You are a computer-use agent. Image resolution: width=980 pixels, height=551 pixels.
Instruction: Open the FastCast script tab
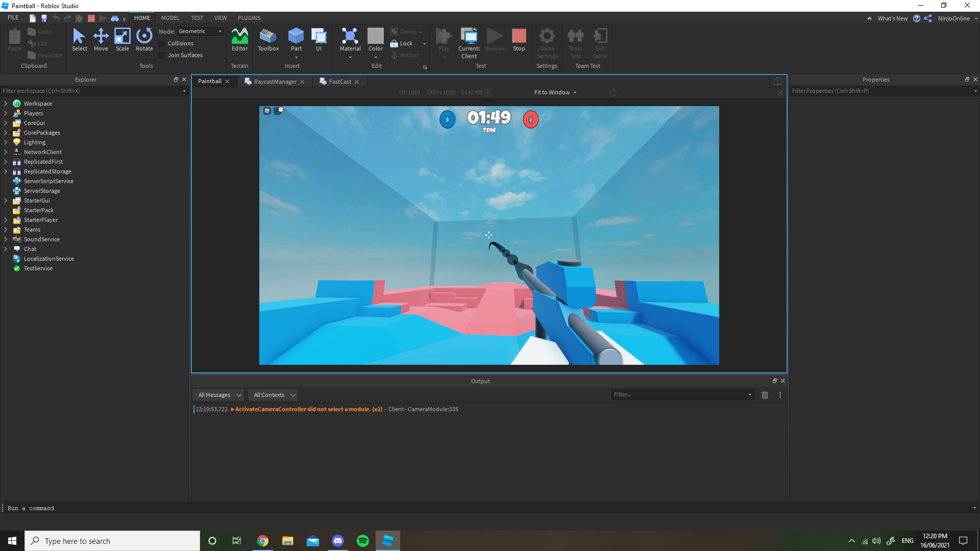340,82
